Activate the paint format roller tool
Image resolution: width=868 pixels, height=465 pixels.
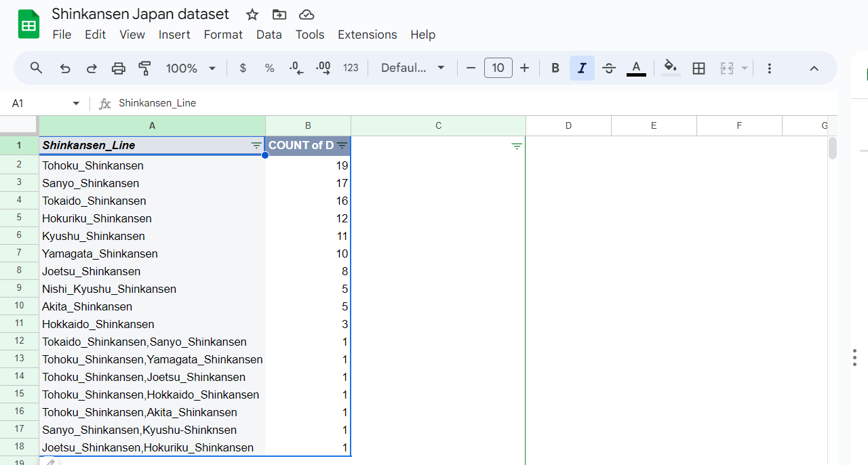point(144,68)
